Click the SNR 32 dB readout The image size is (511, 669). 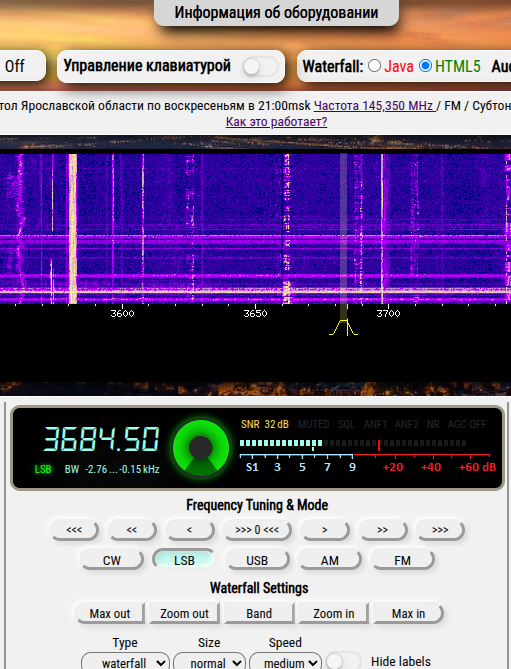coord(265,424)
